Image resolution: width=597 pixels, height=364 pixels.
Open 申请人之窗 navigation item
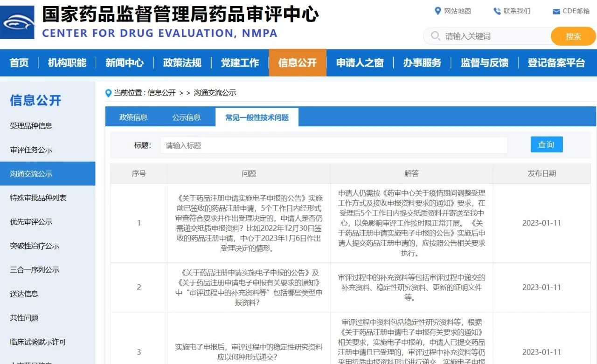(x=360, y=63)
